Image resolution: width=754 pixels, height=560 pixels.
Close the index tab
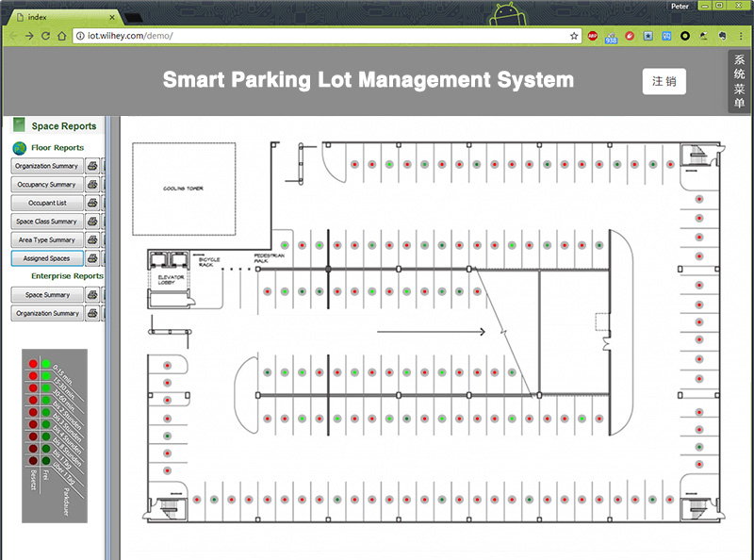[112, 17]
